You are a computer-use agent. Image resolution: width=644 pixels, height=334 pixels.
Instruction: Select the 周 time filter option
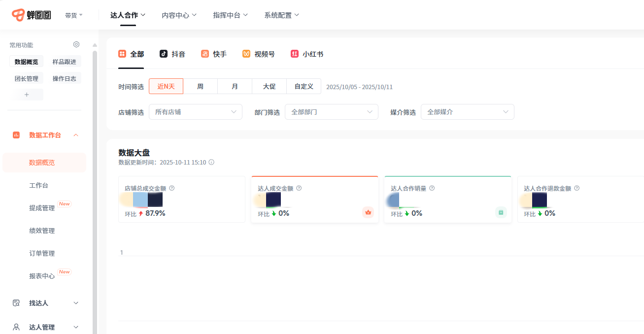pyautogui.click(x=200, y=86)
